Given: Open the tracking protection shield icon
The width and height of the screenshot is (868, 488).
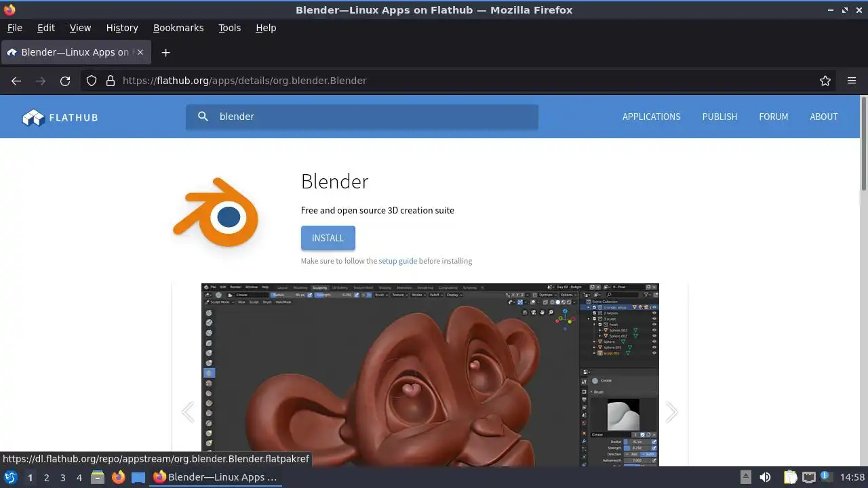Looking at the screenshot, I should tap(92, 81).
